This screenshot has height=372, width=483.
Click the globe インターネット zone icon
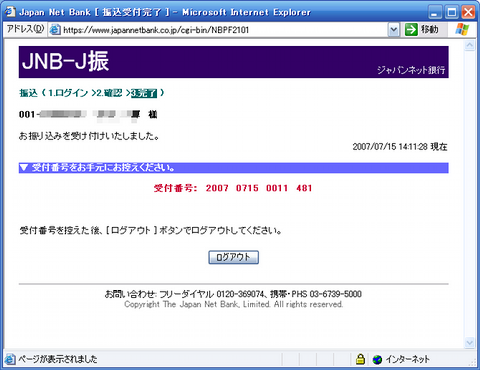coord(377,359)
